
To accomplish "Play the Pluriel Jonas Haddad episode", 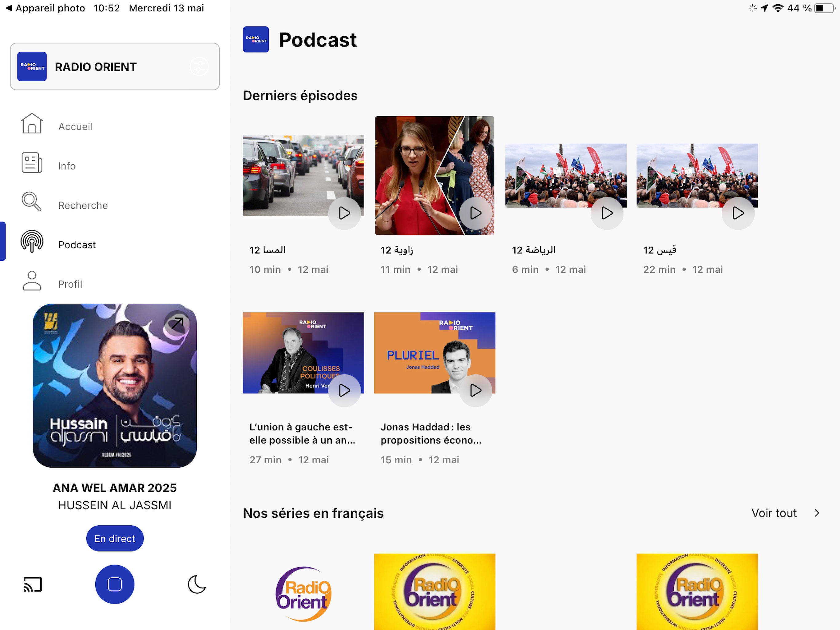I will tap(476, 391).
